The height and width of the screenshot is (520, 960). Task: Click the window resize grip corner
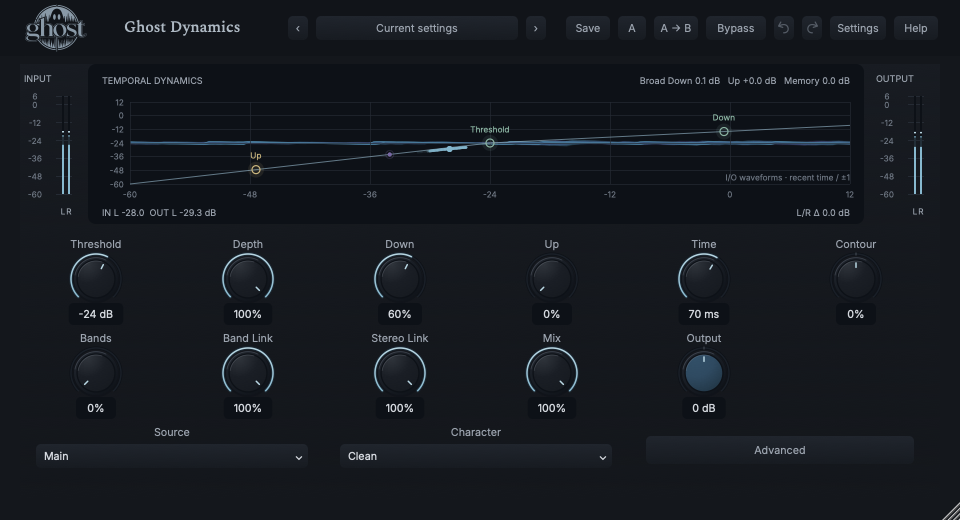coord(951,511)
